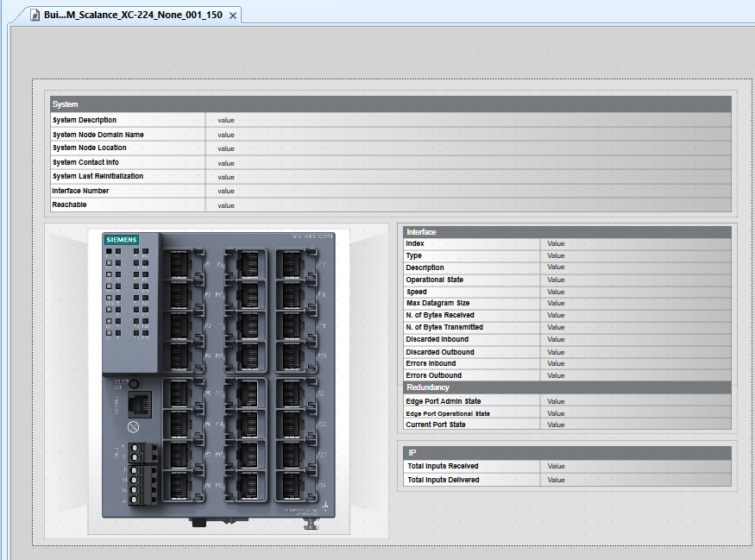Click the SIEMENS logo on the device
The height and width of the screenshot is (560, 755).
click(x=122, y=239)
